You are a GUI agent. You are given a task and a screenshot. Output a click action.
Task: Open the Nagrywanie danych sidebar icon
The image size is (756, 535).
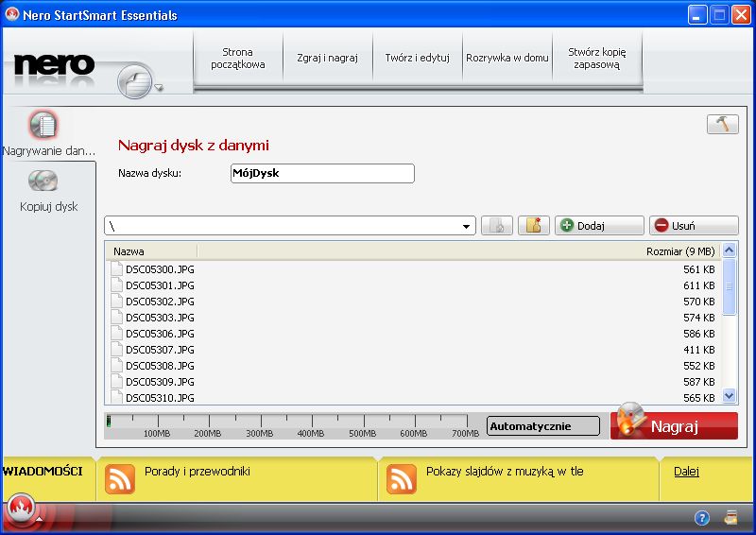(x=43, y=125)
